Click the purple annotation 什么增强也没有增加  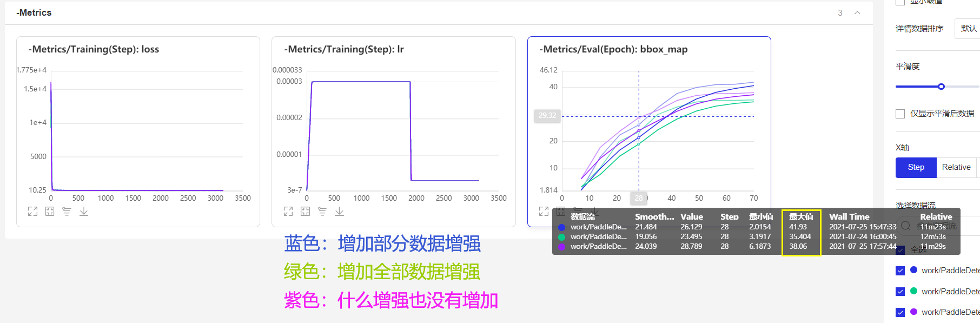(418, 300)
